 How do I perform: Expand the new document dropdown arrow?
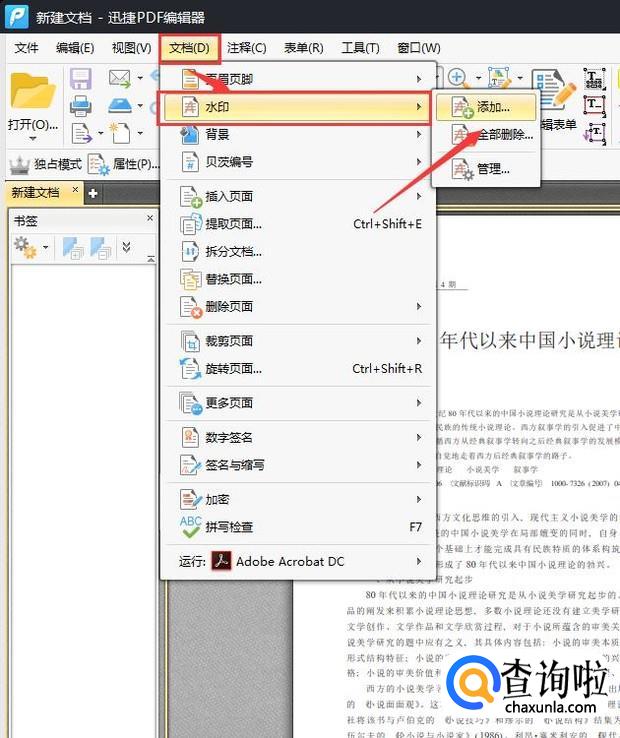click(140, 133)
